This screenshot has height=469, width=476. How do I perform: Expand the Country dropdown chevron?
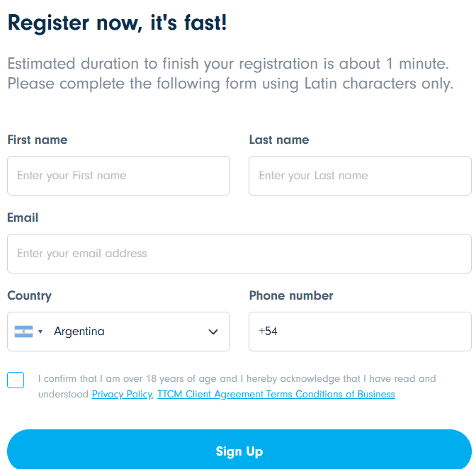click(x=213, y=332)
